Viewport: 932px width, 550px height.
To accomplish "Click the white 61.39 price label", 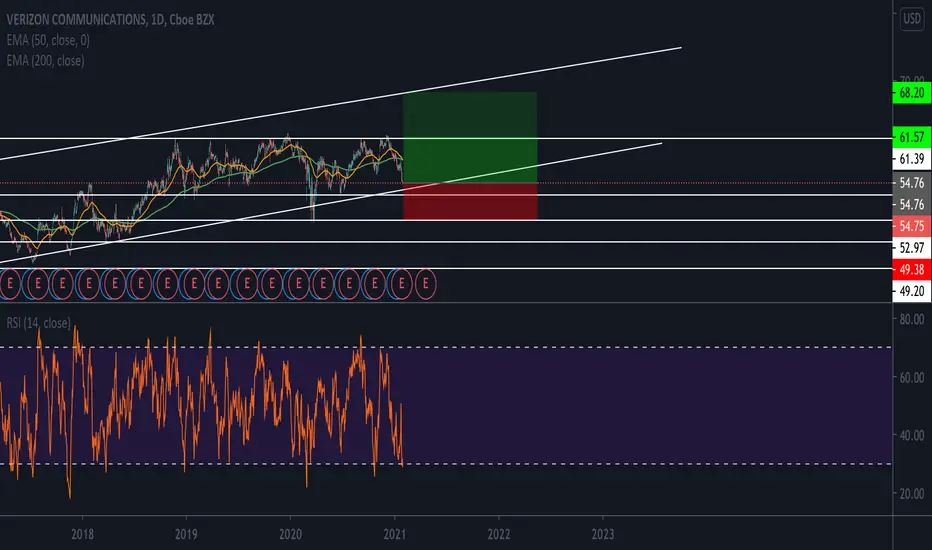I will pyautogui.click(x=912, y=159).
